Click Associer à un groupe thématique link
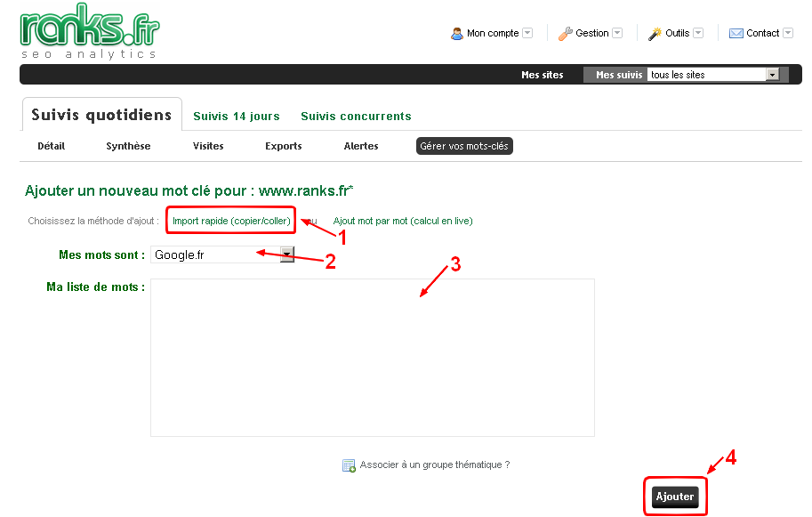The width and height of the screenshot is (812, 517). [435, 464]
